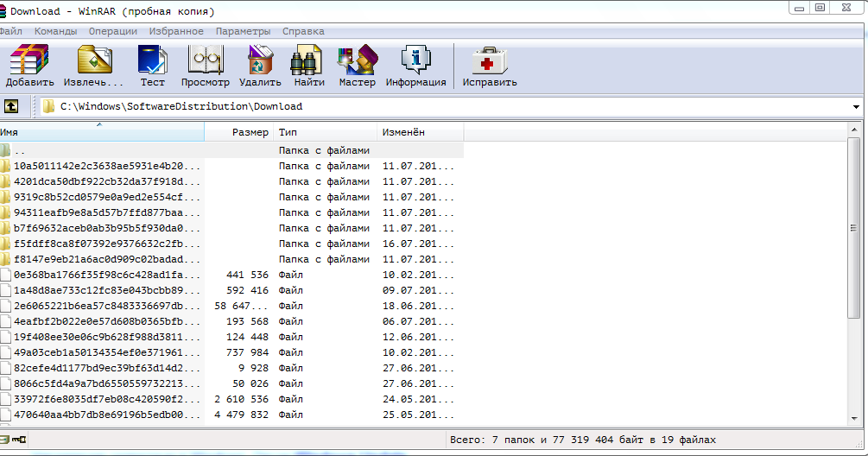Select the folder icon of f8147e9eb21a6ac0d909c02badad
868x456 pixels.
tap(5, 259)
